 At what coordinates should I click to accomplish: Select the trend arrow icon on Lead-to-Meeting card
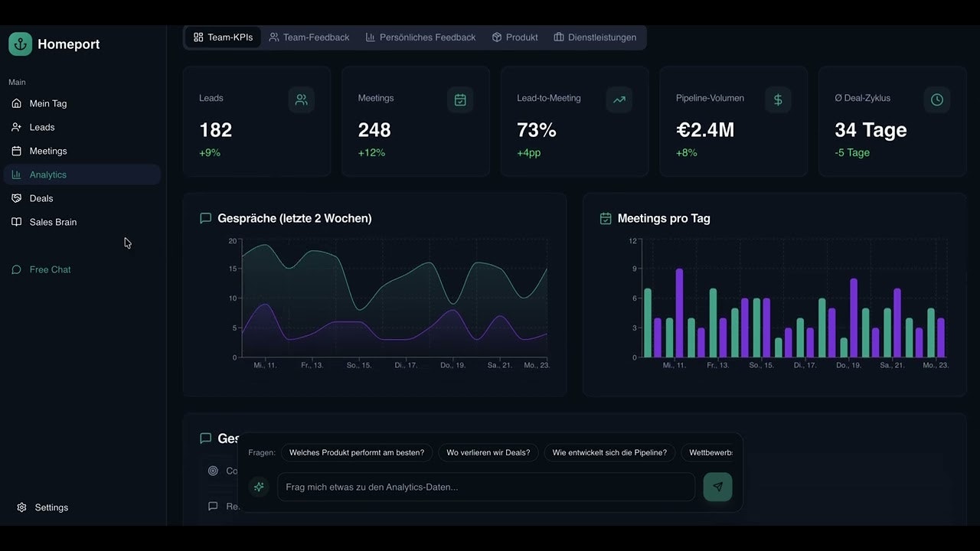(619, 99)
